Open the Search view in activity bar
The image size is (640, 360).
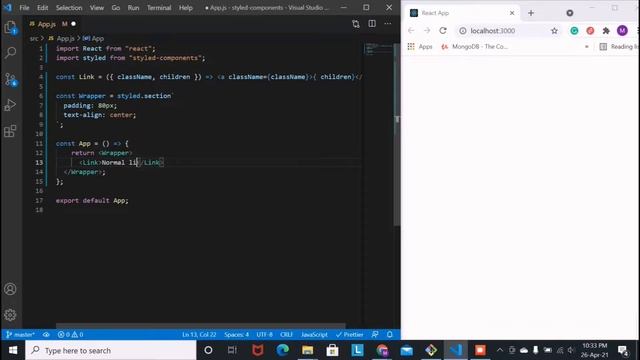(x=10, y=52)
